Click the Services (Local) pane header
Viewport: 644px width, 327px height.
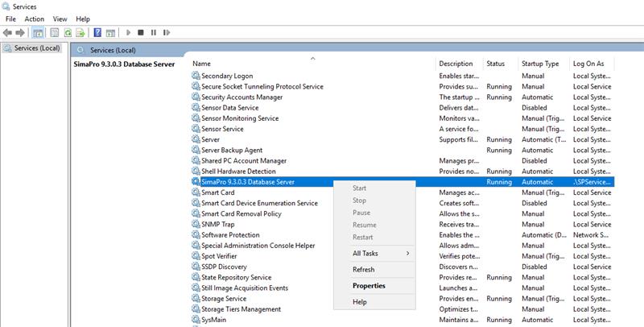113,50
